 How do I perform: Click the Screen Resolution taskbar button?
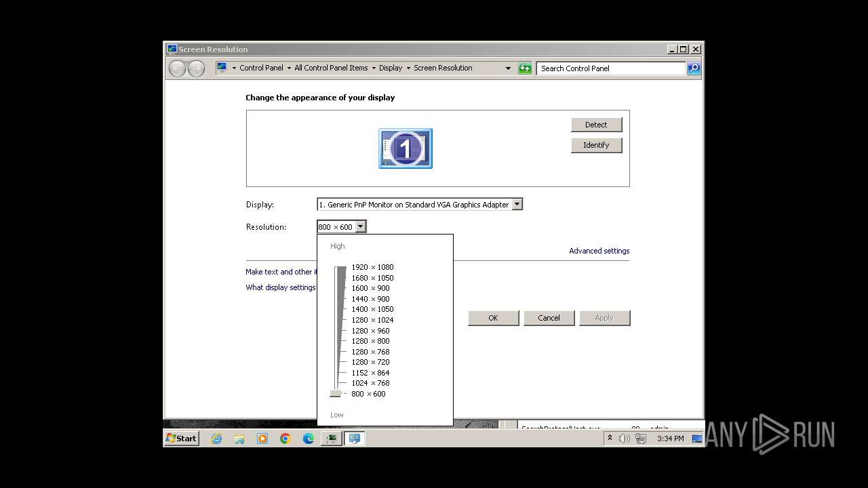click(x=355, y=439)
